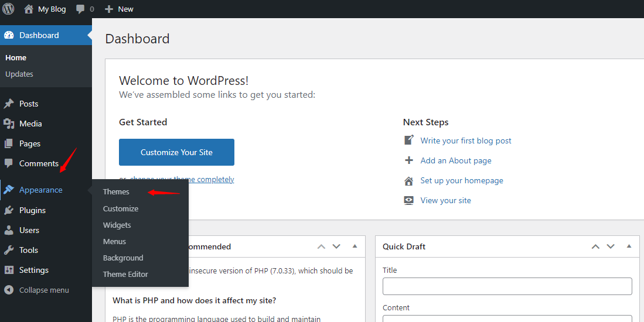
Task: Toggle the Quick Draft panel triangle
Action: (629, 246)
